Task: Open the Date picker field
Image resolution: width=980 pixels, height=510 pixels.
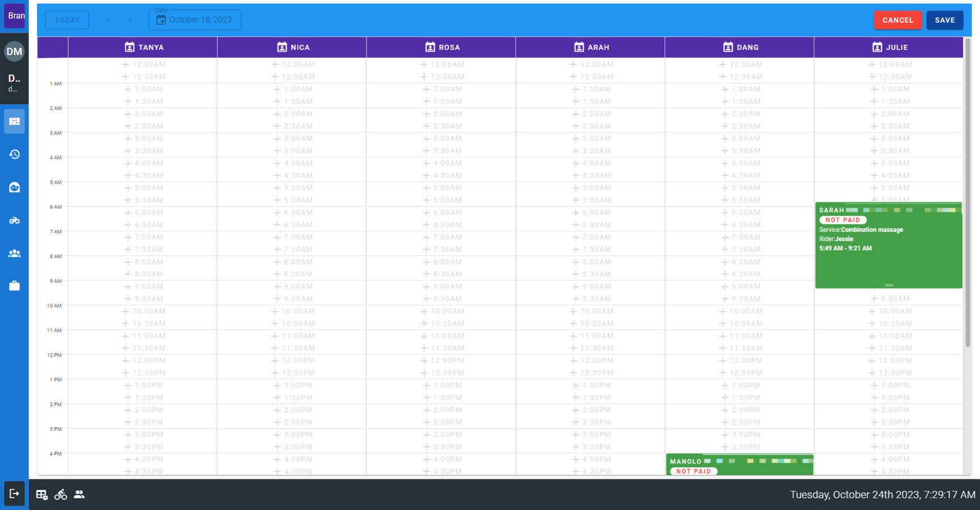Action: point(195,20)
